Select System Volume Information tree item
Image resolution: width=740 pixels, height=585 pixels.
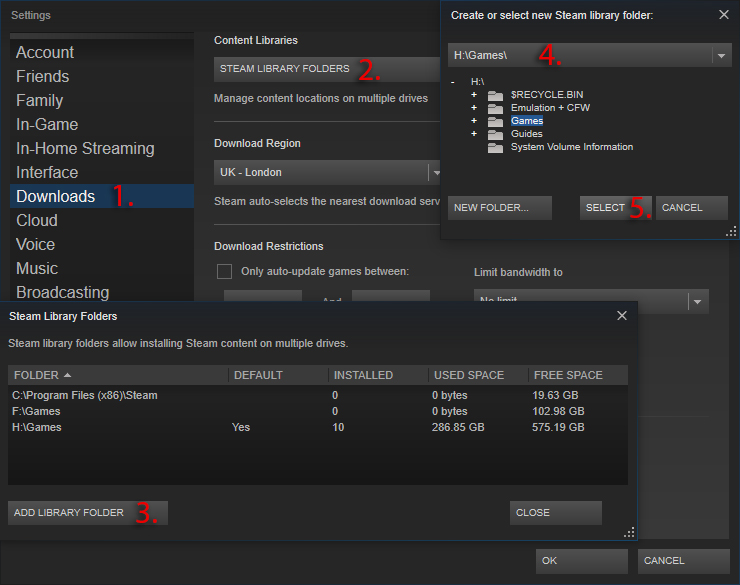click(x=572, y=147)
